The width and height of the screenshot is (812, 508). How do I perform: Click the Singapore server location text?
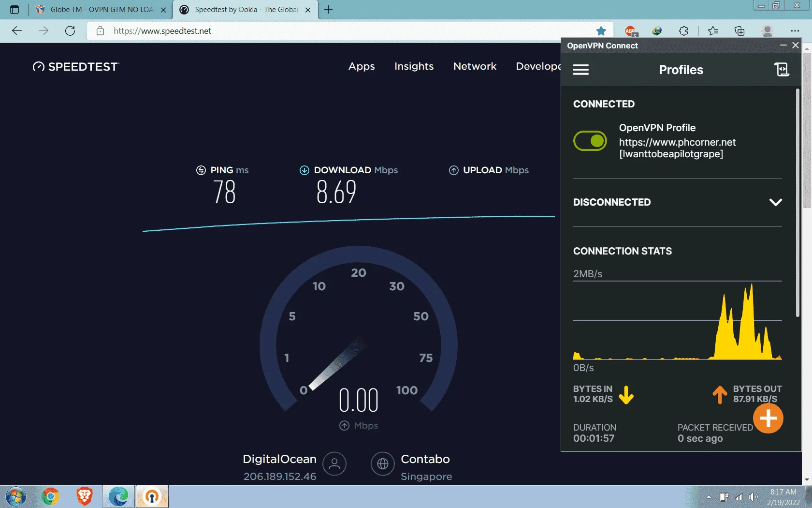426,477
